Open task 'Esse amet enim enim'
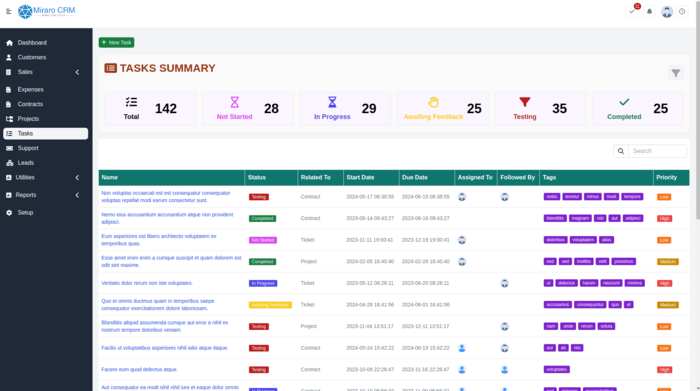The image size is (700, 391). 171,262
